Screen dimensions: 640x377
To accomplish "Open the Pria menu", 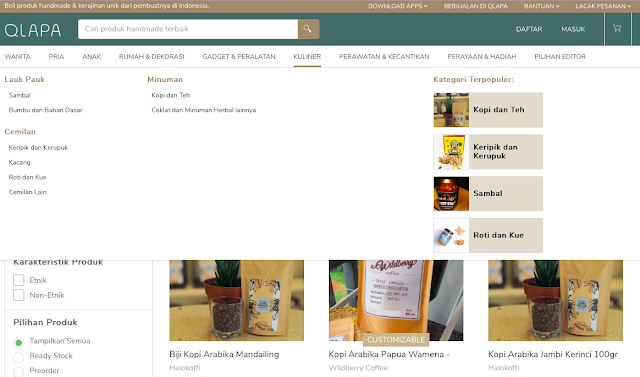I will click(56, 57).
